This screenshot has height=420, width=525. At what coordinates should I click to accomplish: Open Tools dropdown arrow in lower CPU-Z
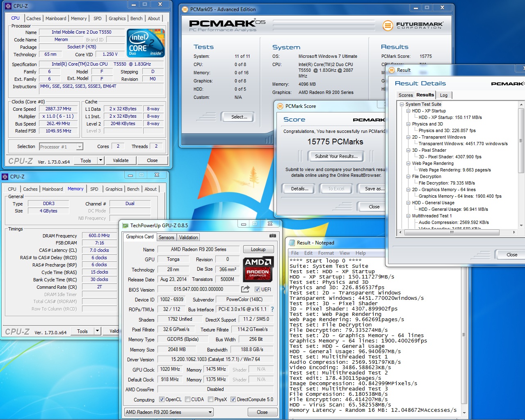tap(97, 331)
